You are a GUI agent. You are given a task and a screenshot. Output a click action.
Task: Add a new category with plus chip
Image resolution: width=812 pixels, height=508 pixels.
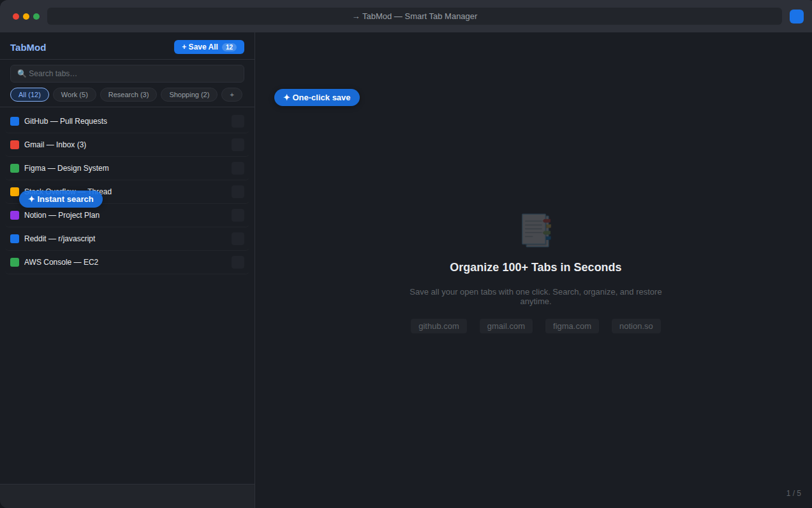232,95
